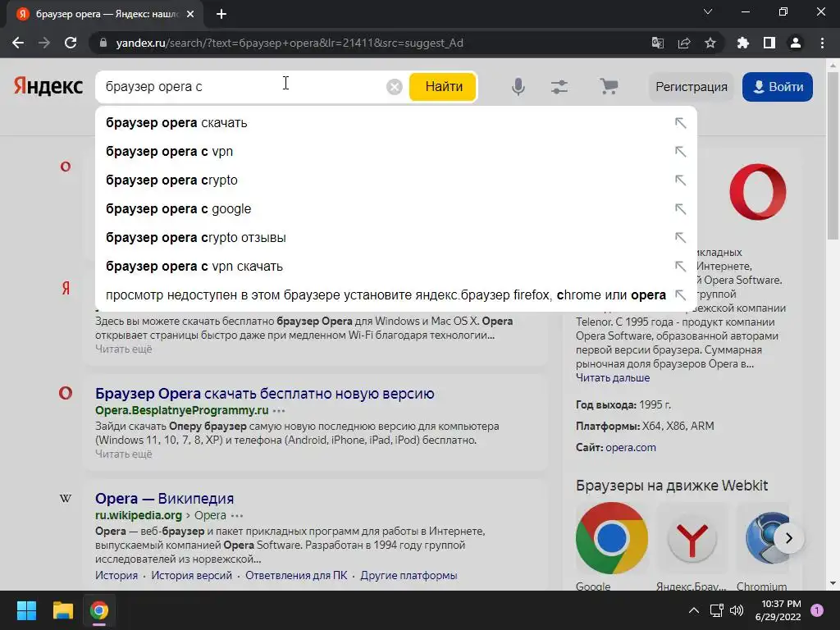The image size is (840, 630).
Task: Open notifications badge in taskbar
Action: coord(817,610)
